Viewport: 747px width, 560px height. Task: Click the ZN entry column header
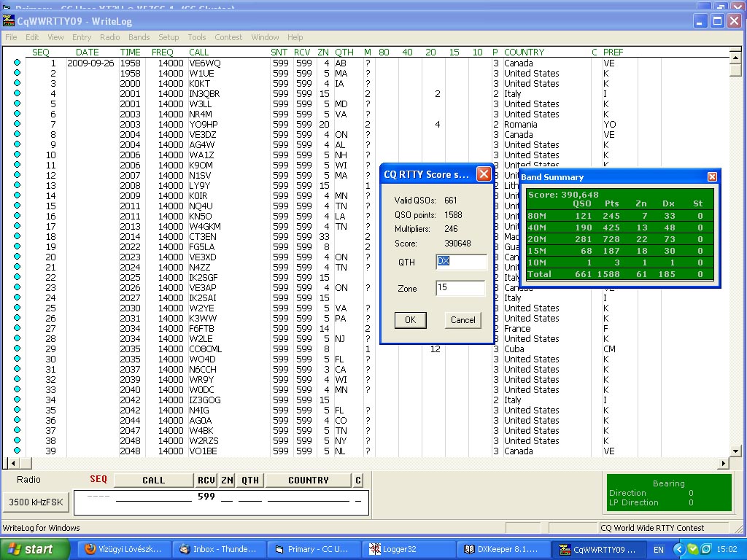(x=227, y=481)
